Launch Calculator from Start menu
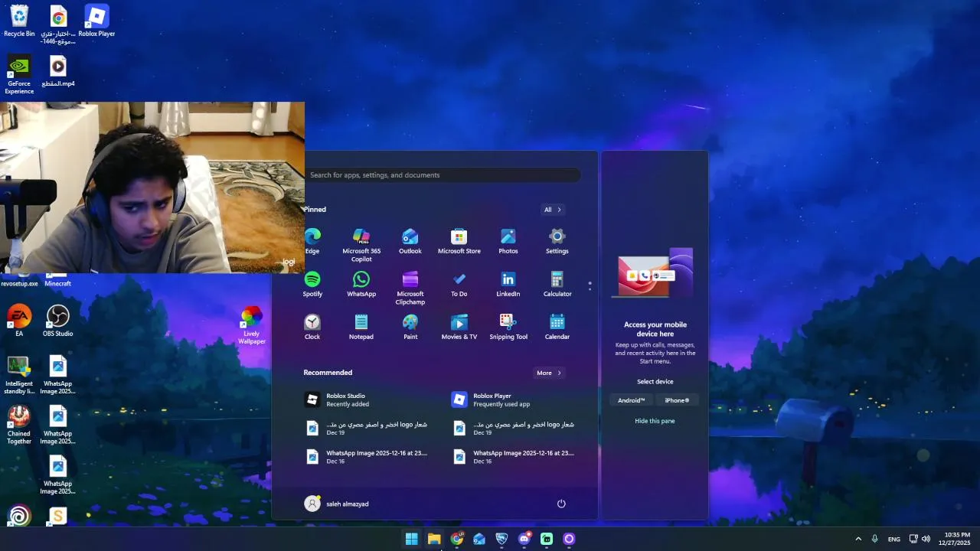980x551 pixels. coord(557,283)
